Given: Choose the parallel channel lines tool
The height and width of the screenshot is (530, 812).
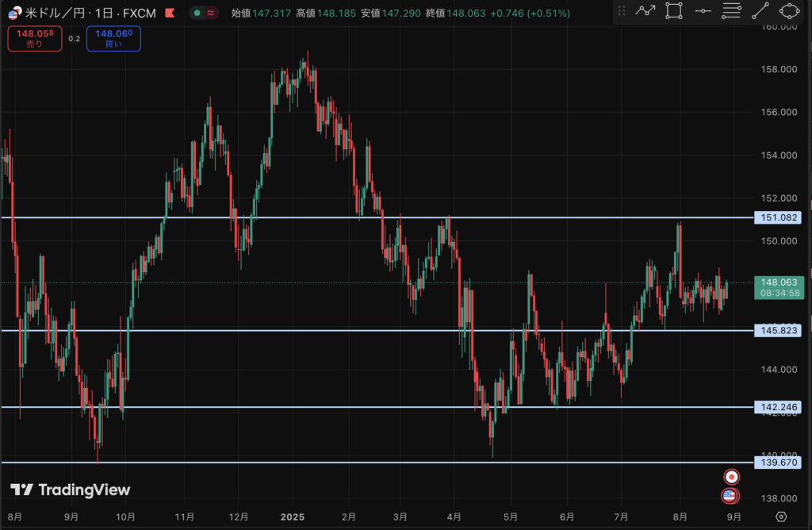Looking at the screenshot, I should point(732,11).
